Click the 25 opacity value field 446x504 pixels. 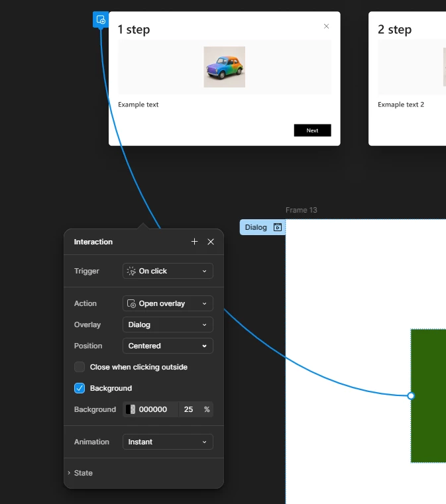point(188,409)
